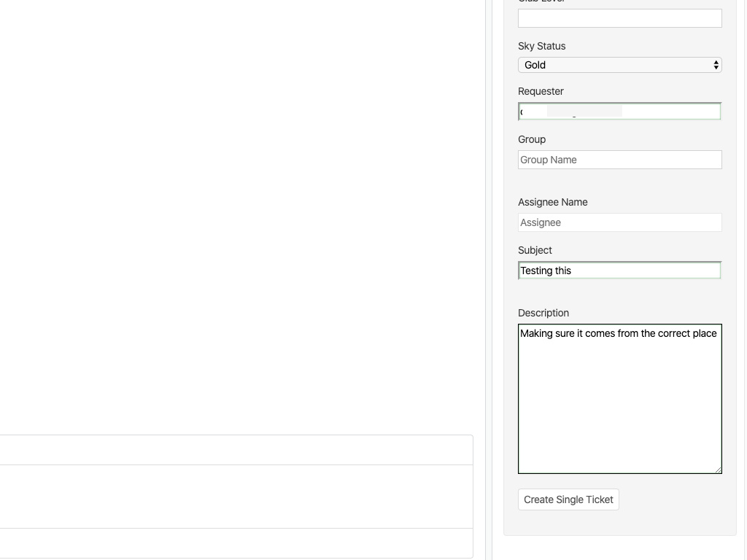Image resolution: width=747 pixels, height=560 pixels.
Task: Click the 'Subject' field label
Action: point(535,250)
